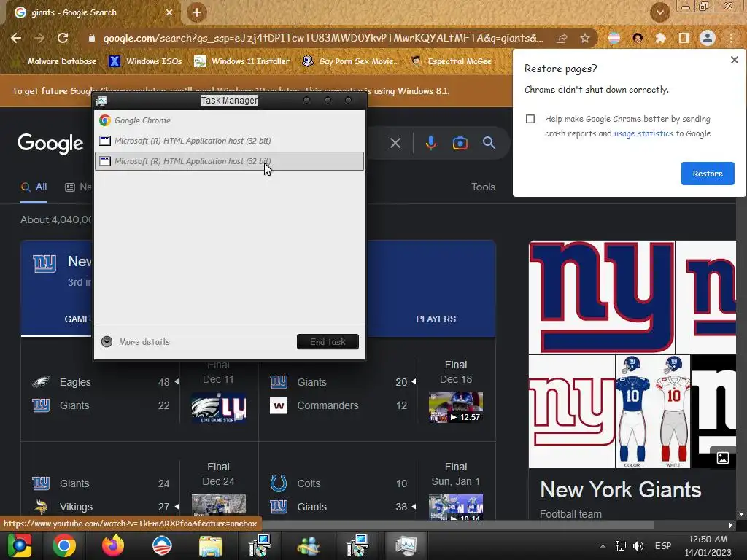Click the Start button in taskbar
Screen dimensions: 747x560
pyautogui.click(x=20, y=545)
